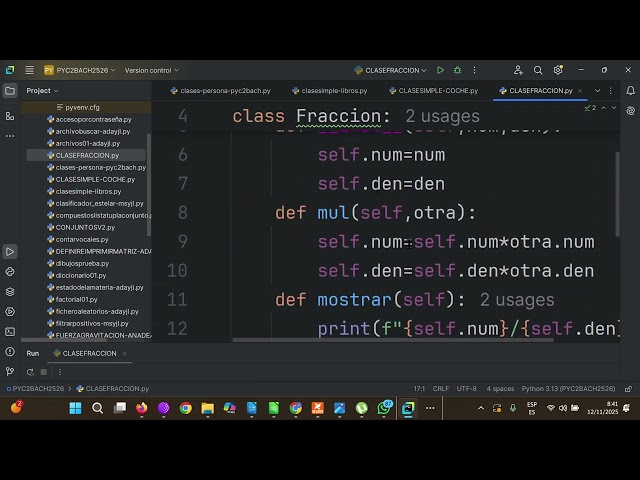Screen dimensions: 640x480
Task: Open the Python Packages tool window
Action: 10,272
